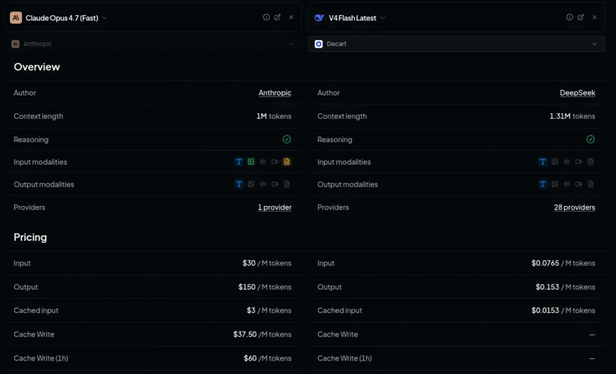Screen dimensions: 616x374
Task: Click V4 Flash output modalities text icon
Action: coord(543,184)
